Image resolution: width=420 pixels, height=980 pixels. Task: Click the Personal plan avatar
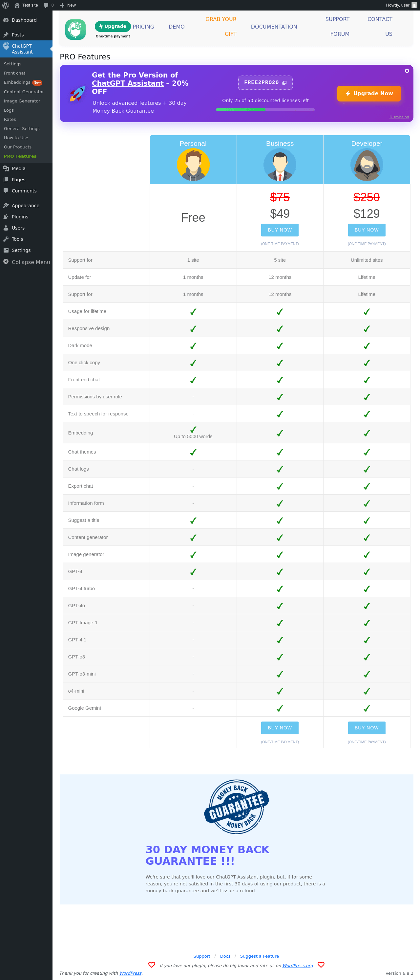click(193, 164)
